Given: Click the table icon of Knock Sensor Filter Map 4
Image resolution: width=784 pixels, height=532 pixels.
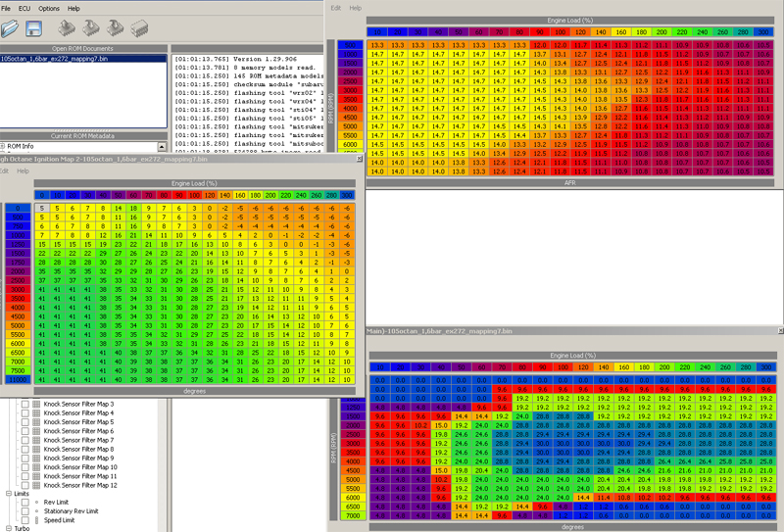Looking at the screenshot, I should point(36,413).
